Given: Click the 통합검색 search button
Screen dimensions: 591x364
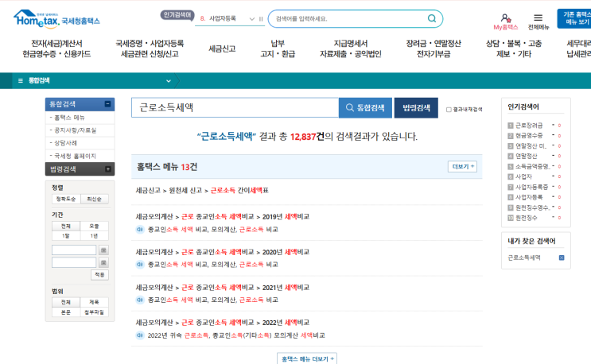Looking at the screenshot, I should click(x=365, y=107).
